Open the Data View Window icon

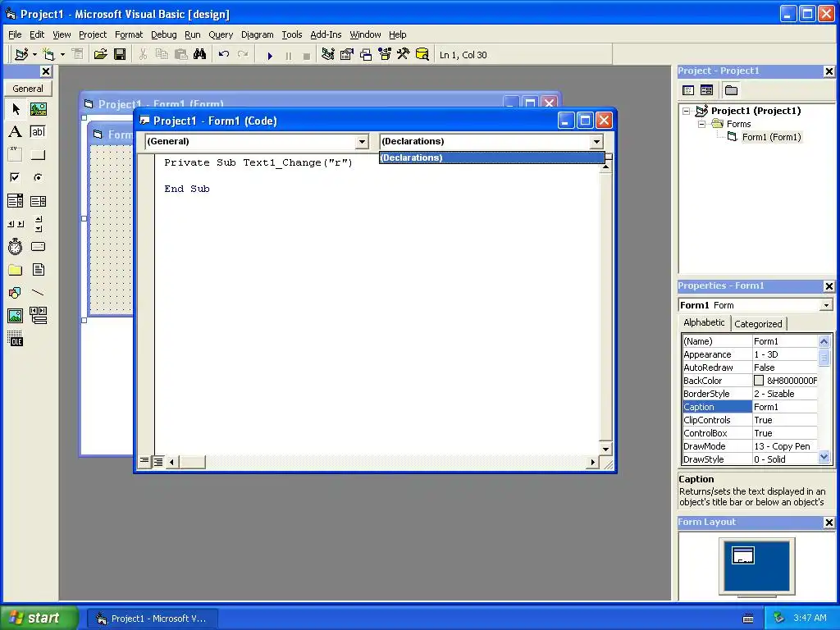pos(422,55)
